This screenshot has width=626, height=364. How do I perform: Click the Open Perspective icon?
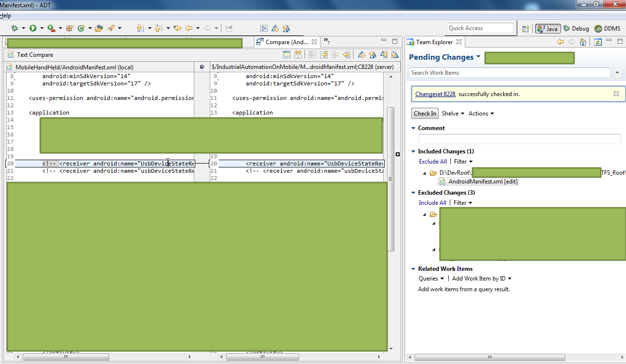pyautogui.click(x=525, y=29)
